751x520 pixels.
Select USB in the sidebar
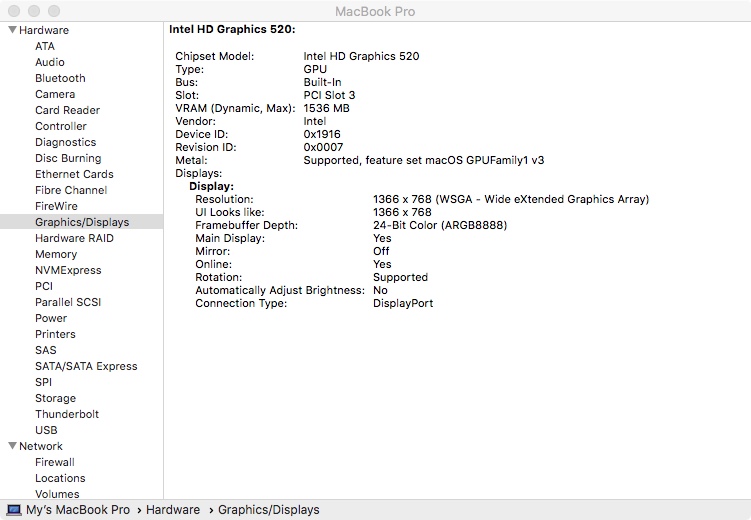(x=46, y=430)
